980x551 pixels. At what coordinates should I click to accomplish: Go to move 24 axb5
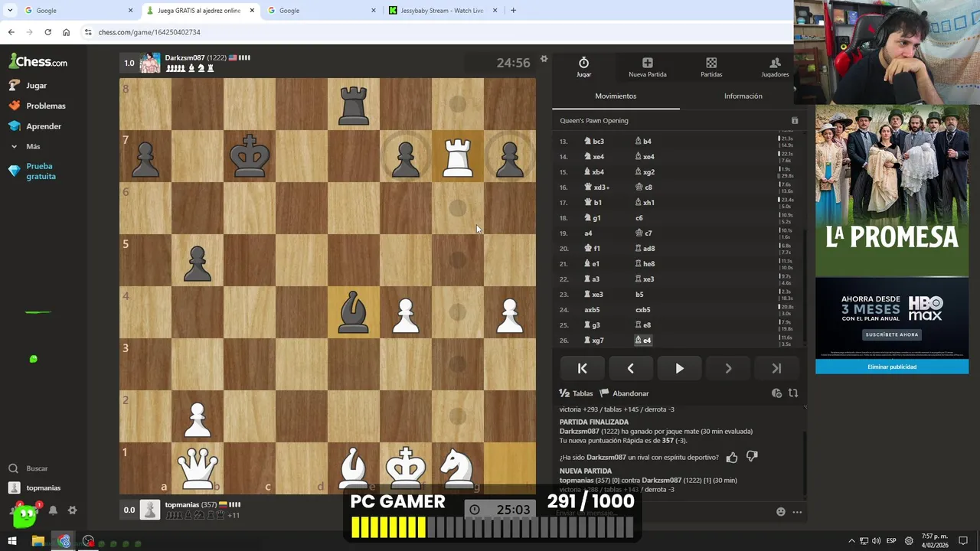tap(592, 310)
